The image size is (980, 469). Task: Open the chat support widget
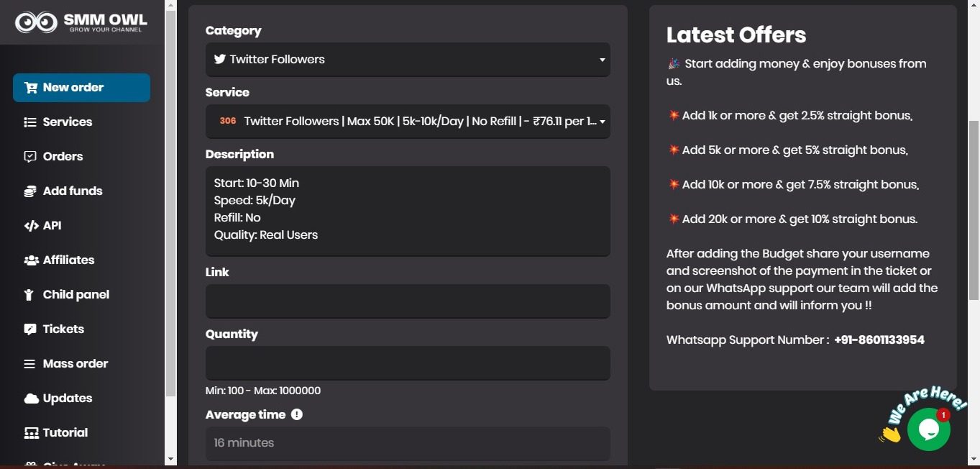pyautogui.click(x=929, y=429)
